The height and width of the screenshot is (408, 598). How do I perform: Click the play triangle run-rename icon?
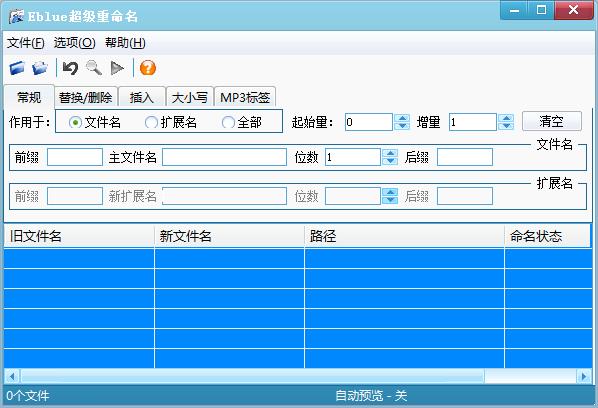click(117, 69)
